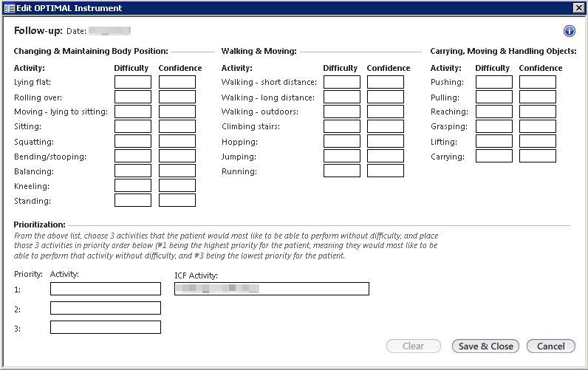Click Hopping Confidence field
The height and width of the screenshot is (370, 588).
coord(386,141)
